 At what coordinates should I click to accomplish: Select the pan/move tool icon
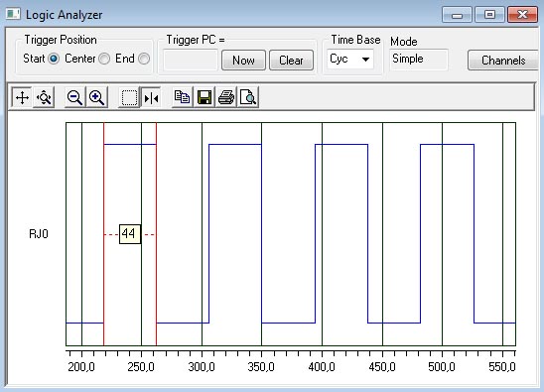click(22, 97)
